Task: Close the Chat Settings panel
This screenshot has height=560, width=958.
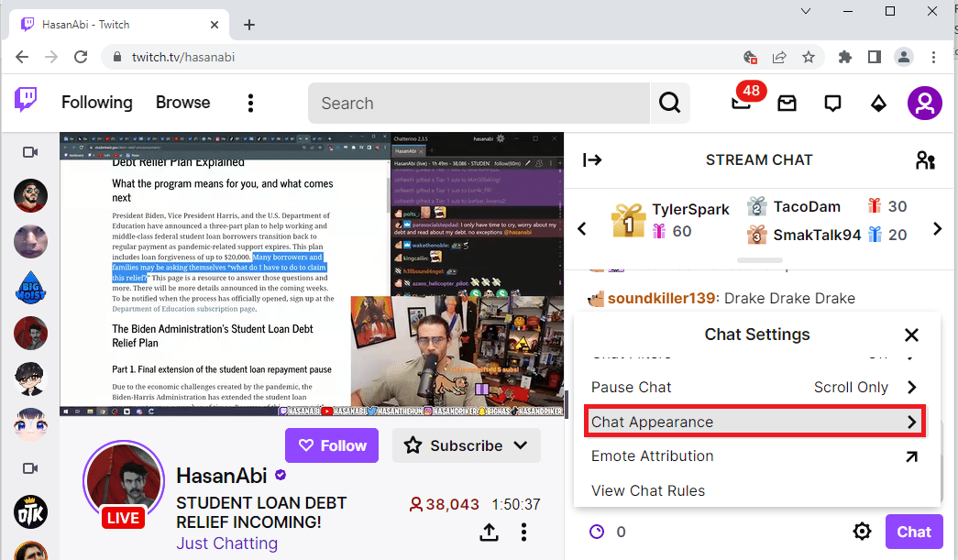Action: 911,335
